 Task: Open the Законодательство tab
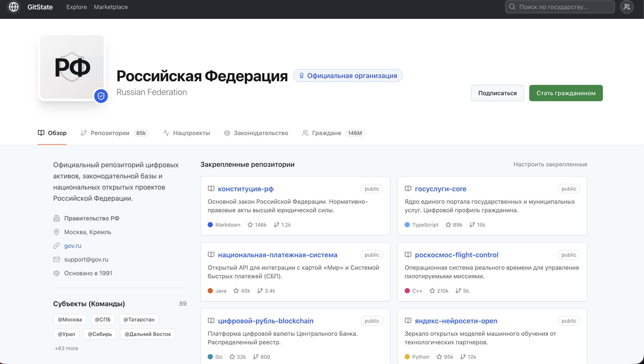(261, 133)
